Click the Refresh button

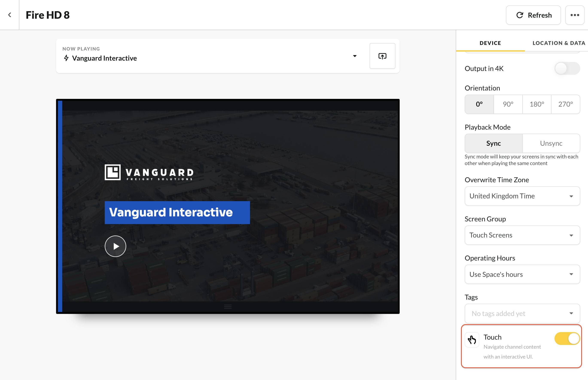tap(533, 15)
